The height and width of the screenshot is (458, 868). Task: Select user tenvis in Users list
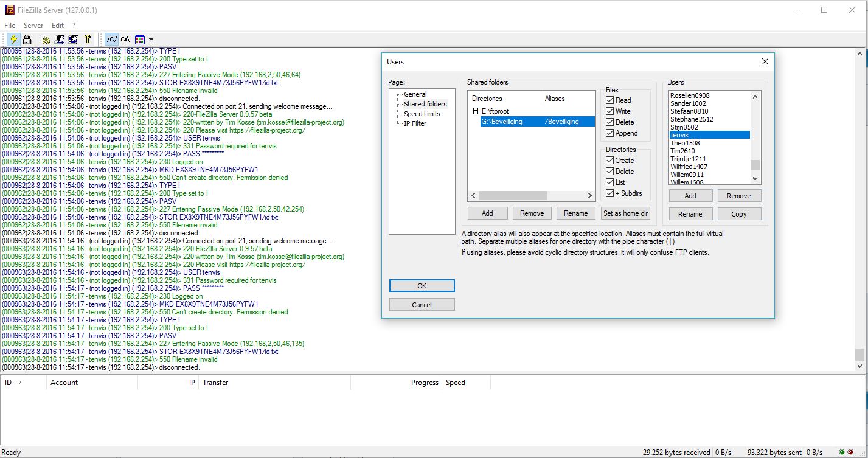709,135
